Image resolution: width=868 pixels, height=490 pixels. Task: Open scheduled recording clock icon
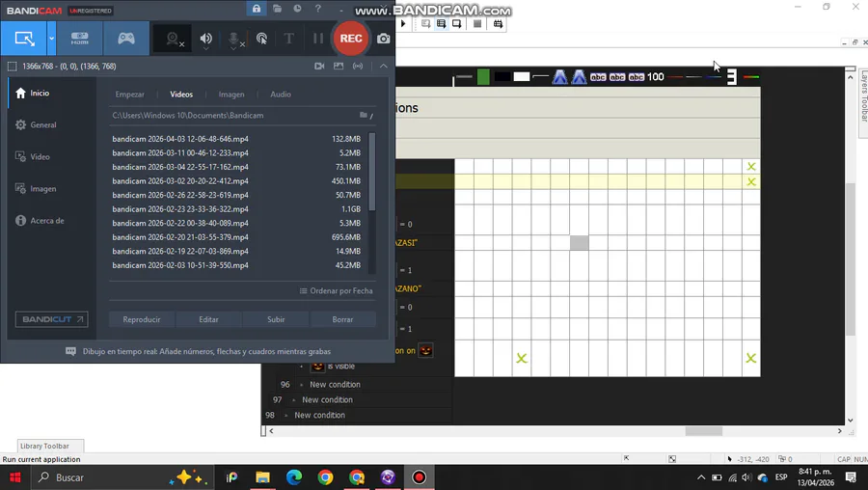pos(297,9)
